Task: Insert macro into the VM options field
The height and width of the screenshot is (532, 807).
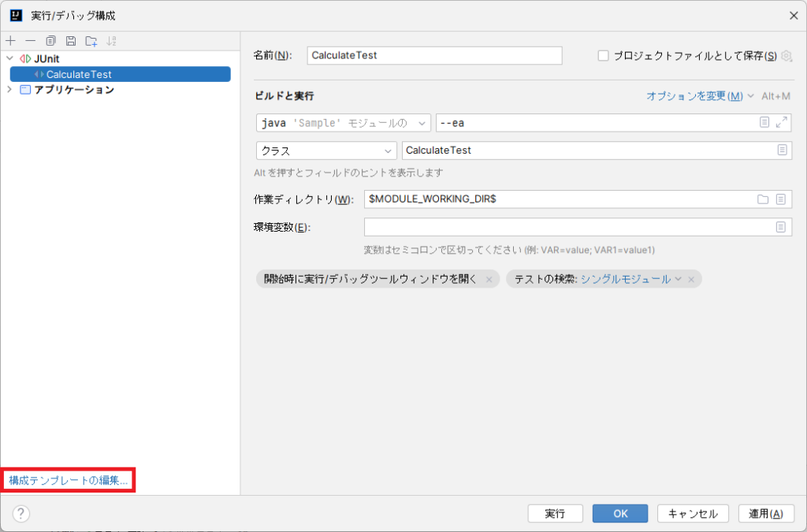Action: (764, 122)
